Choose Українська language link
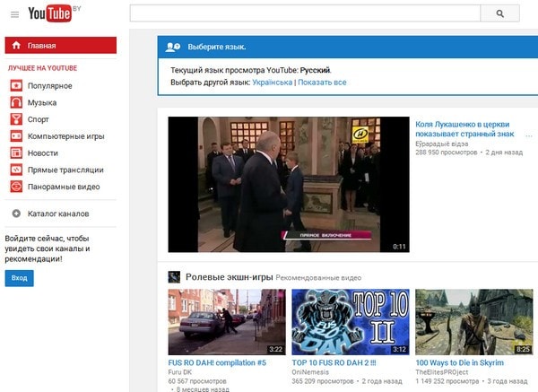 pyautogui.click(x=273, y=83)
